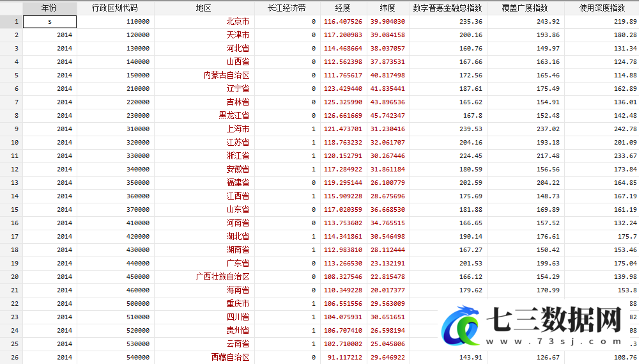
Task: Click total index cell 235.36
Action: click(448, 21)
